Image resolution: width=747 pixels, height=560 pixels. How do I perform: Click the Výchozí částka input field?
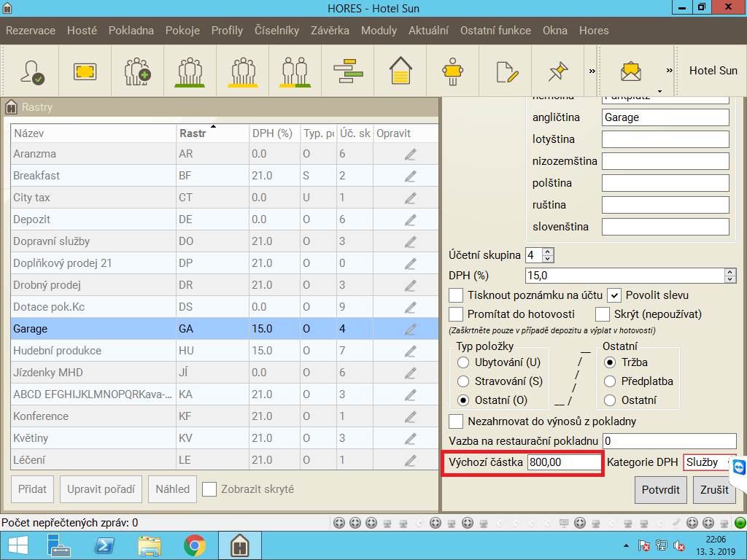[563, 462]
